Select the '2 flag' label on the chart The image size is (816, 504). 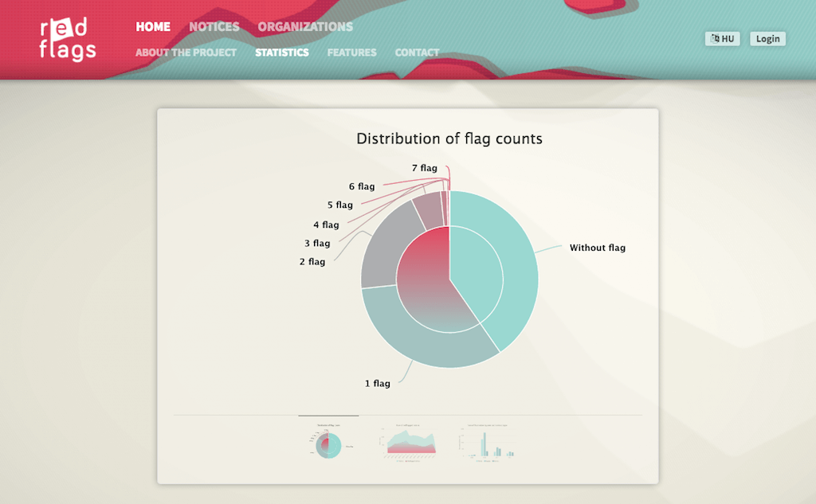tap(312, 261)
